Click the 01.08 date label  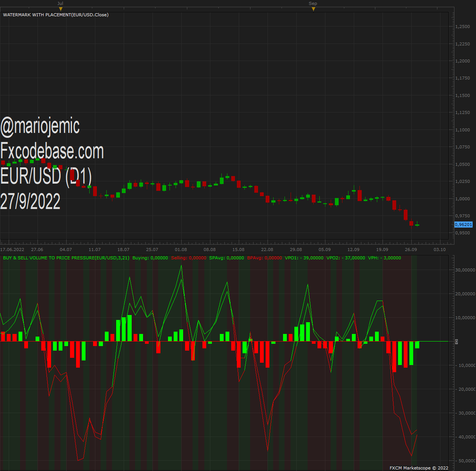tap(181, 250)
